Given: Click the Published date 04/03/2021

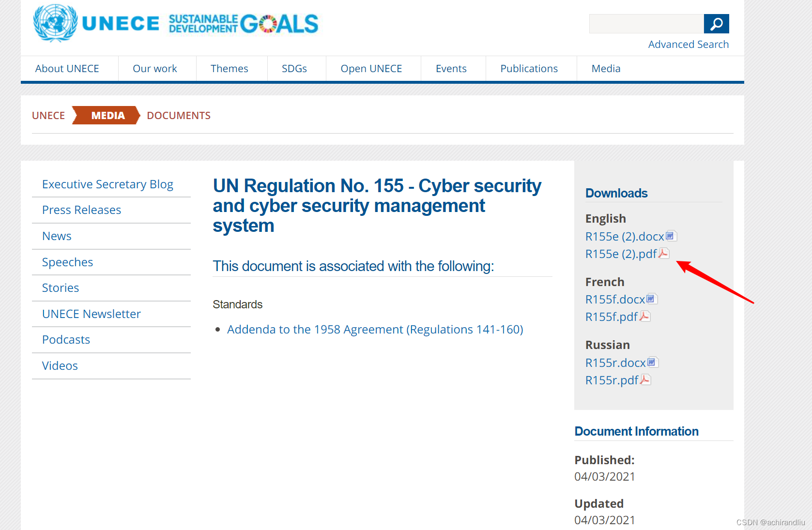Looking at the screenshot, I should tap(605, 477).
